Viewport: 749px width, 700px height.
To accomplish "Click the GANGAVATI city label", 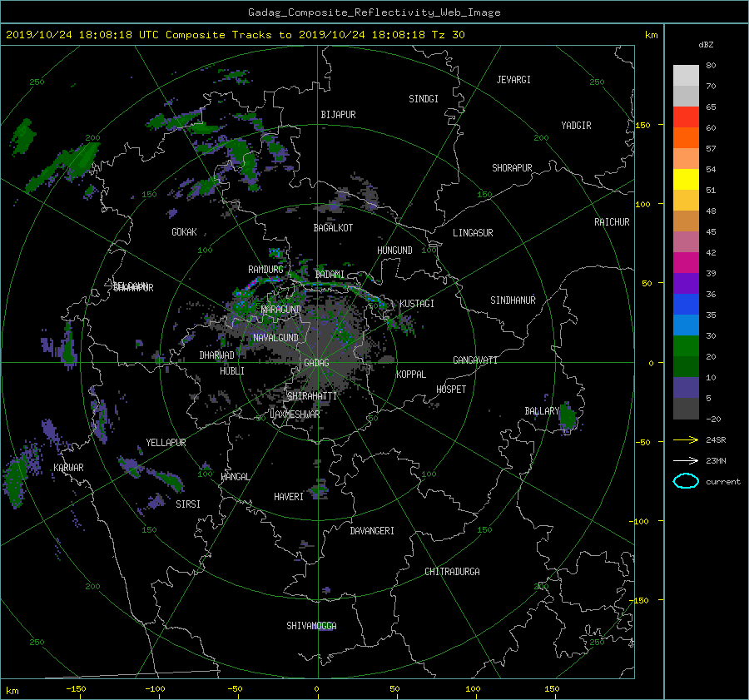I will point(475,360).
